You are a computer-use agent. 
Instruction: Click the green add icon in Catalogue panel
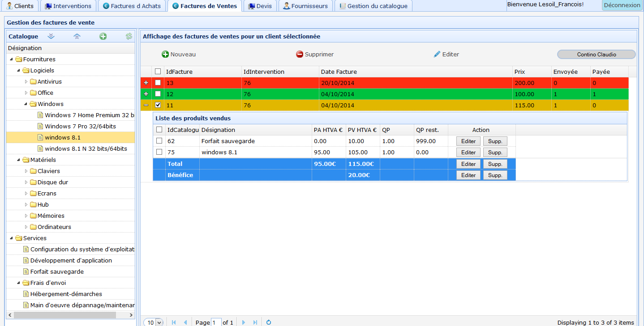(x=103, y=36)
